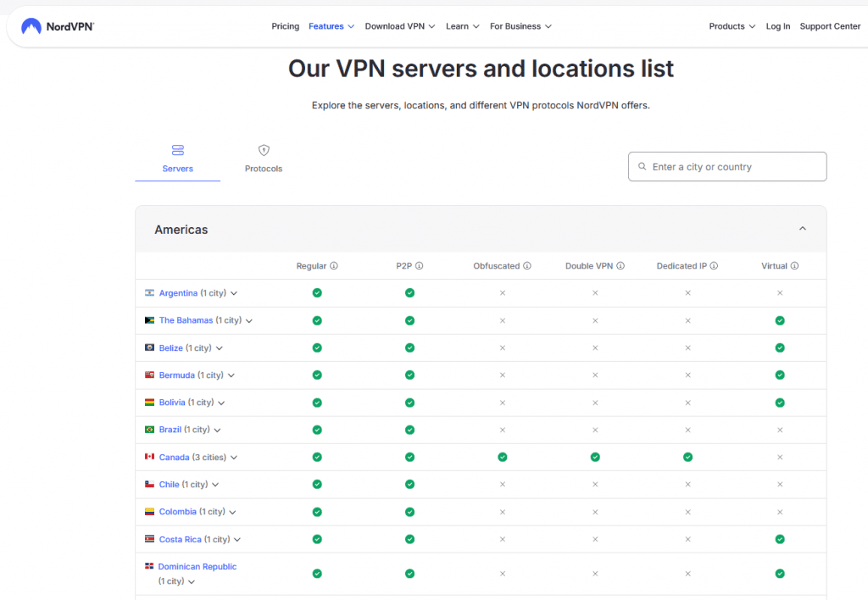Click the Log In link
The height and width of the screenshot is (600, 868).
coord(777,26)
